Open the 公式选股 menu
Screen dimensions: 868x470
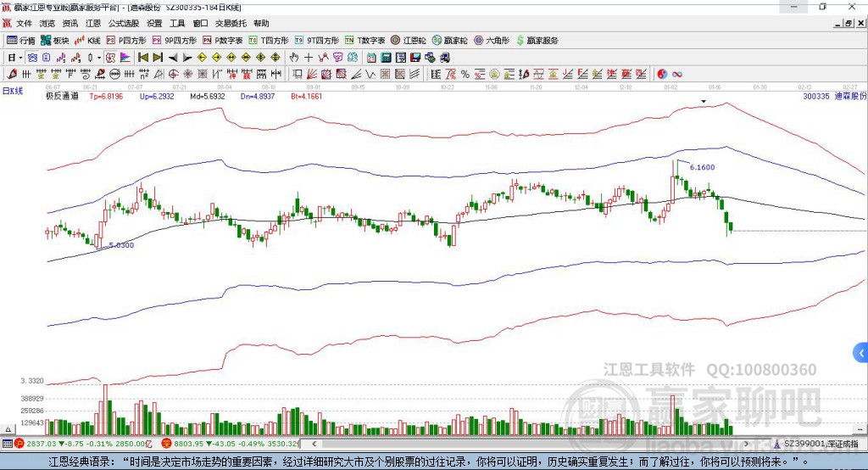pos(124,23)
